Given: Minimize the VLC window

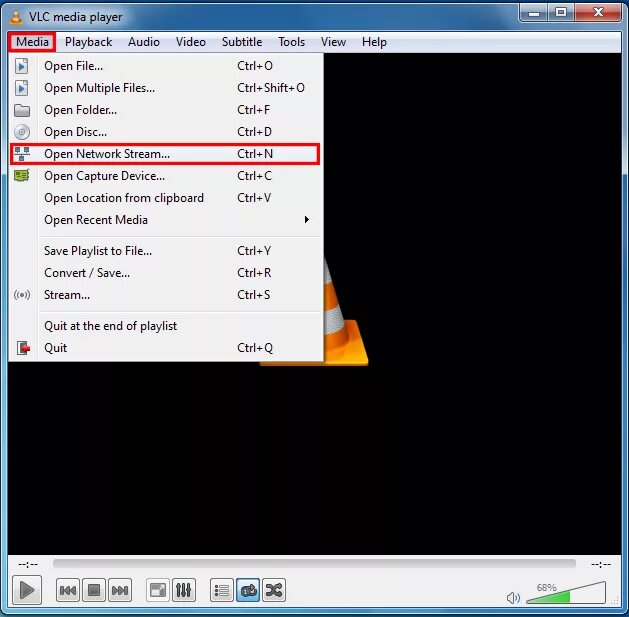Looking at the screenshot, I should pos(534,13).
